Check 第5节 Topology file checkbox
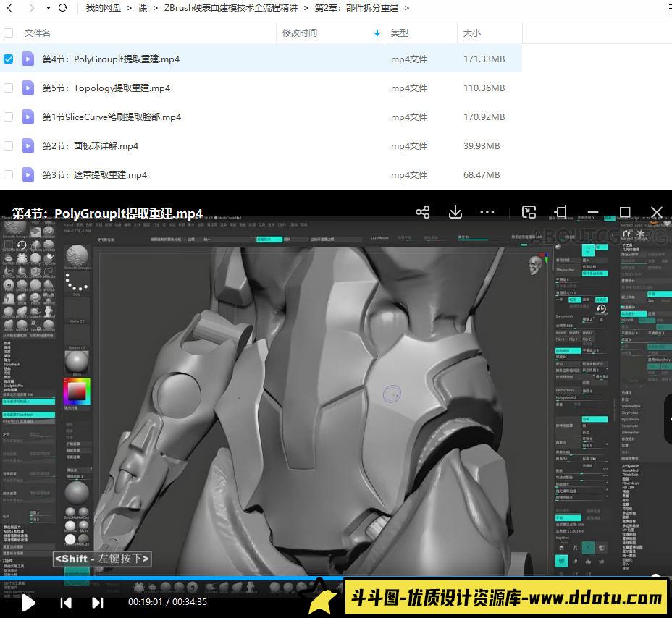 8,88
